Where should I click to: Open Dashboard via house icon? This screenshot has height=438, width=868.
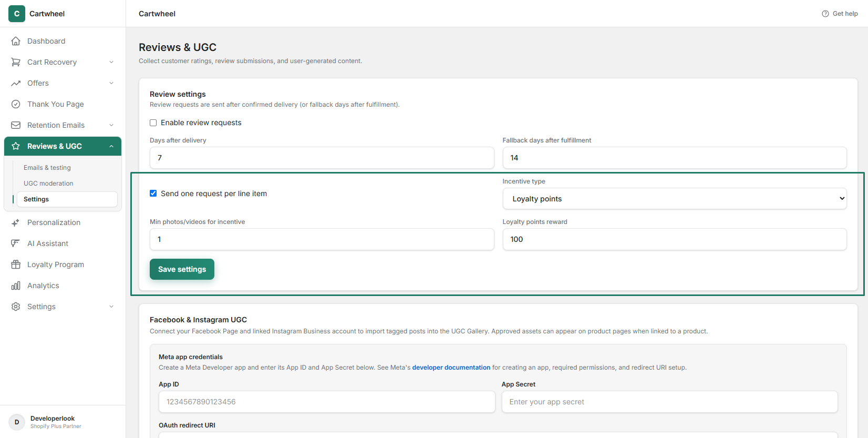(x=16, y=41)
